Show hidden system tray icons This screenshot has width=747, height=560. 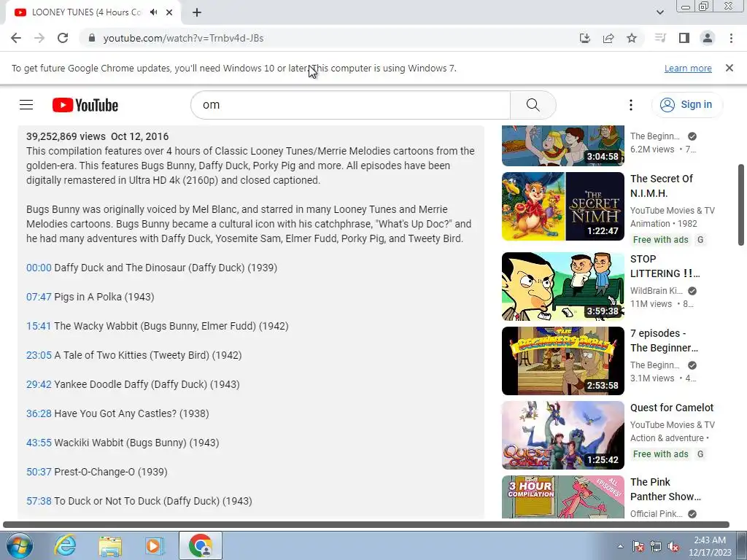620,546
